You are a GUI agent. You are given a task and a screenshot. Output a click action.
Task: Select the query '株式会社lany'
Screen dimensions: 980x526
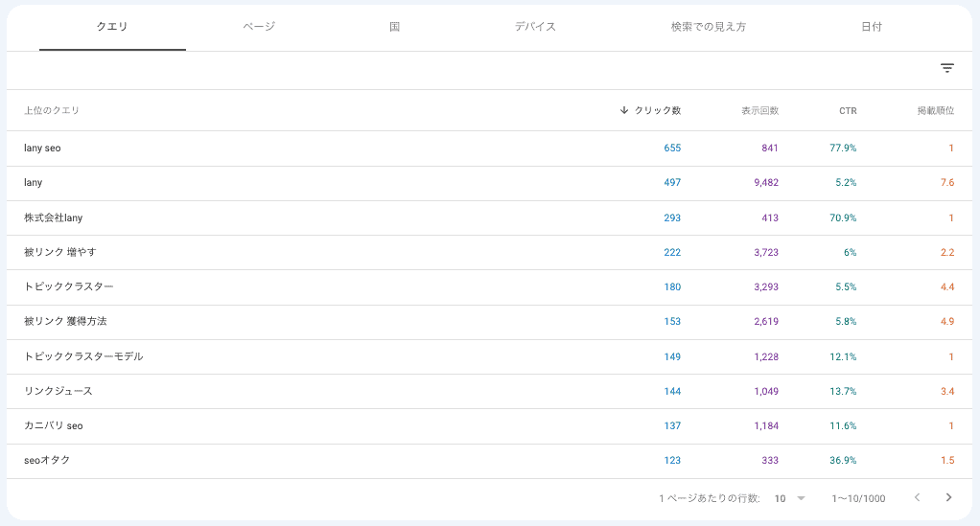coord(53,217)
